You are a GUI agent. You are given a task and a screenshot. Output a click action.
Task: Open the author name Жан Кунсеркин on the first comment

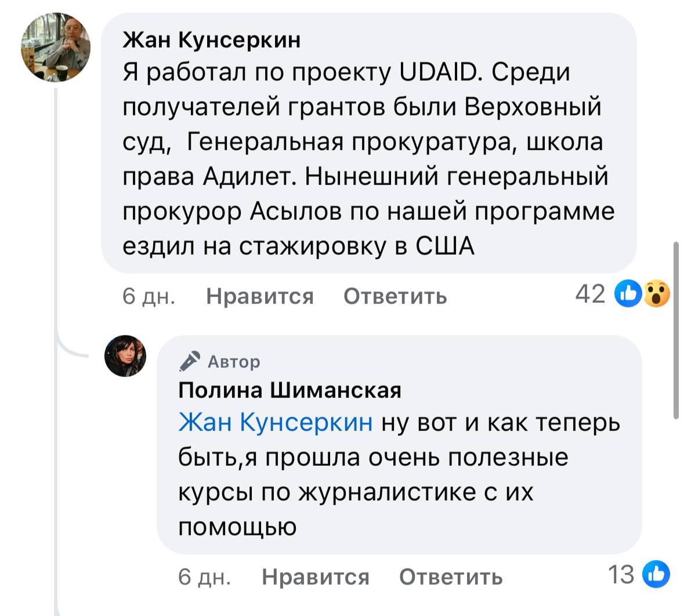pyautogui.click(x=212, y=39)
